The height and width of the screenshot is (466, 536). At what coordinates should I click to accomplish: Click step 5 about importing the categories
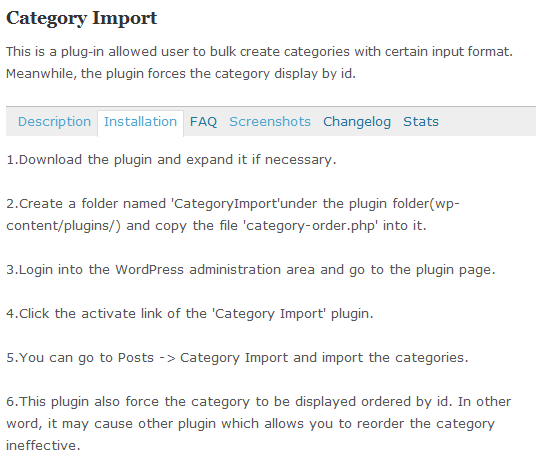click(237, 358)
